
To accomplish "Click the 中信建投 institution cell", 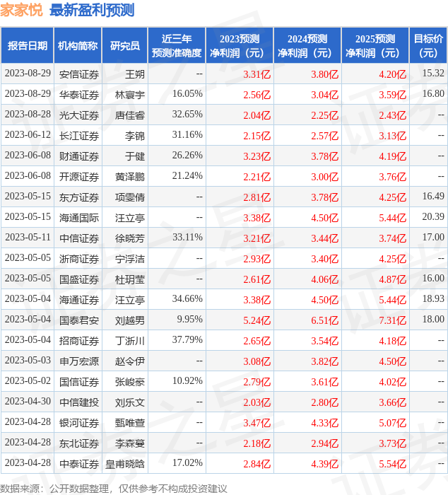I will (79, 403).
